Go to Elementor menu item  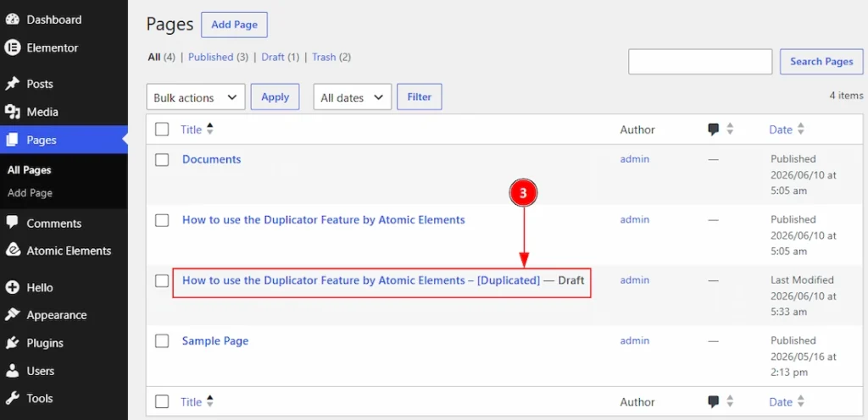(52, 47)
